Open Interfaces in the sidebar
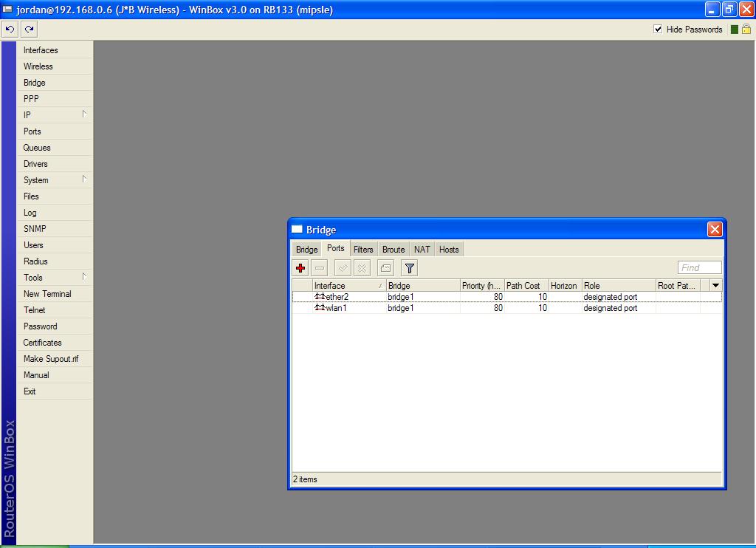This screenshot has width=756, height=548. pyautogui.click(x=54, y=50)
